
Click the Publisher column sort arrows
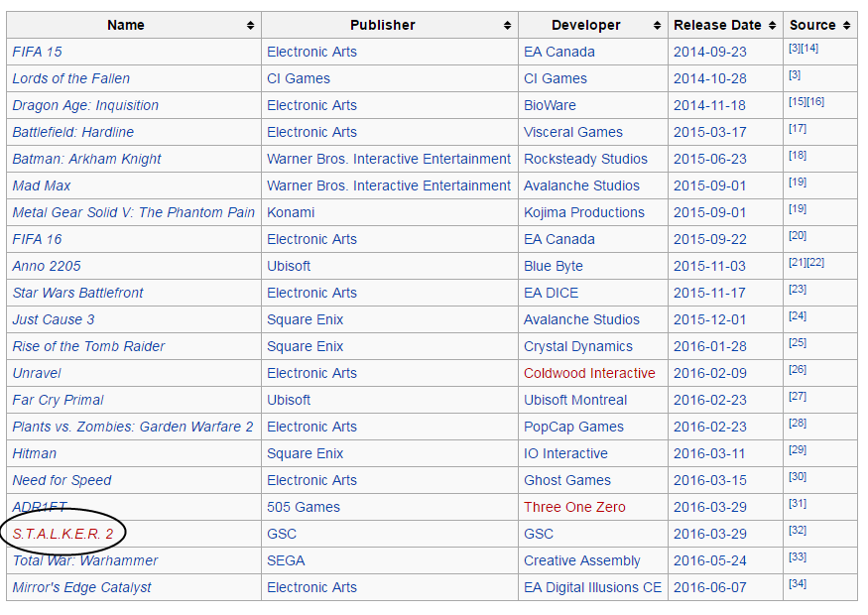[x=507, y=26]
